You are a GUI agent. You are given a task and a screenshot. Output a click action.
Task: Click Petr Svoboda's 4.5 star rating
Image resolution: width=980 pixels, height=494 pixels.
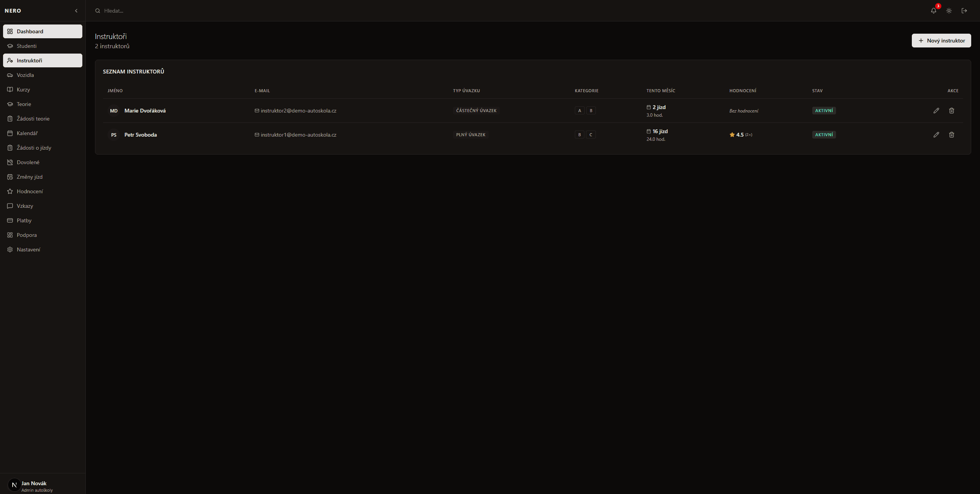pos(740,135)
